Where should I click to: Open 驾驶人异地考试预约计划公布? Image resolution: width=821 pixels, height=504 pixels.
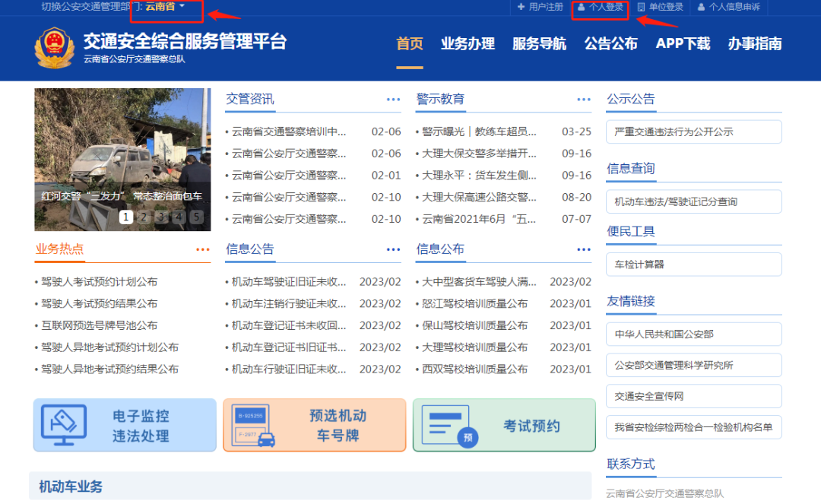[x=110, y=347]
